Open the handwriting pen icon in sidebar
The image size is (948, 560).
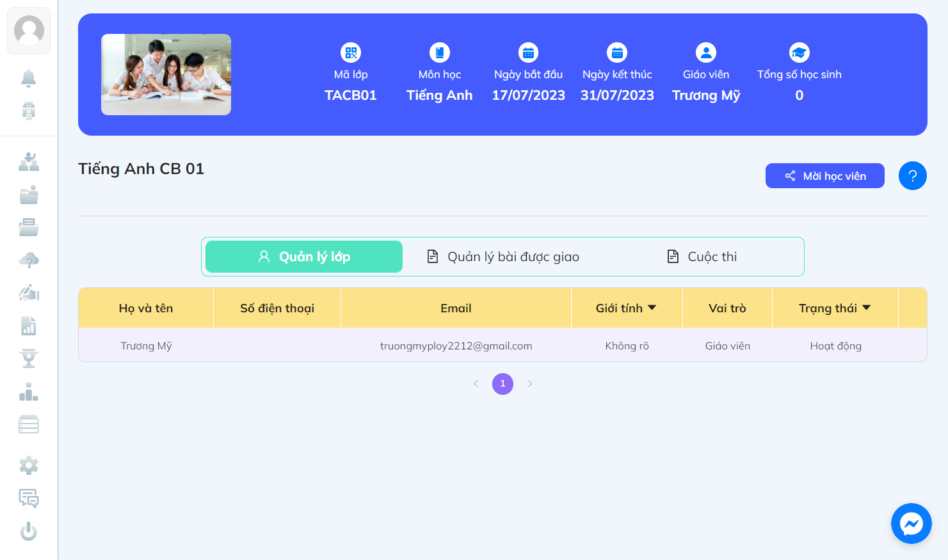coord(29,292)
